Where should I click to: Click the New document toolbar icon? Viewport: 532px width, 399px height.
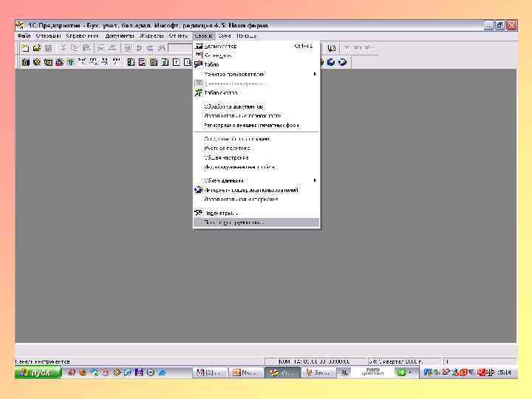(25, 48)
